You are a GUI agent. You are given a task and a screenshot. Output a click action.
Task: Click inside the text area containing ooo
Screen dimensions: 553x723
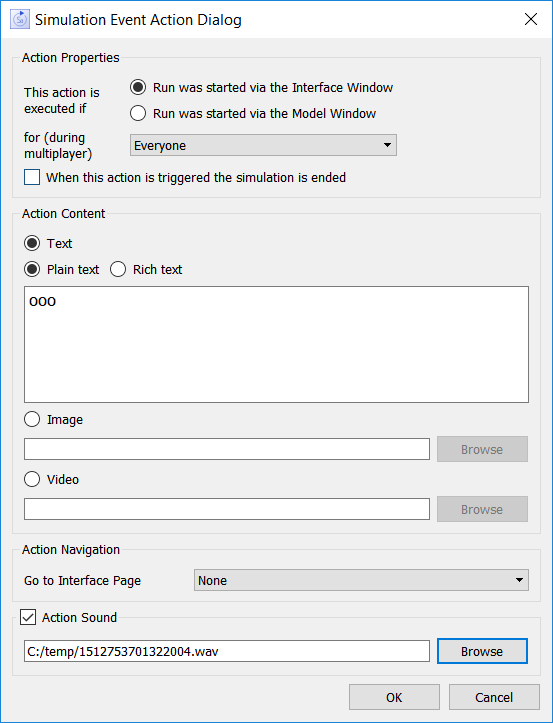pyautogui.click(x=276, y=344)
